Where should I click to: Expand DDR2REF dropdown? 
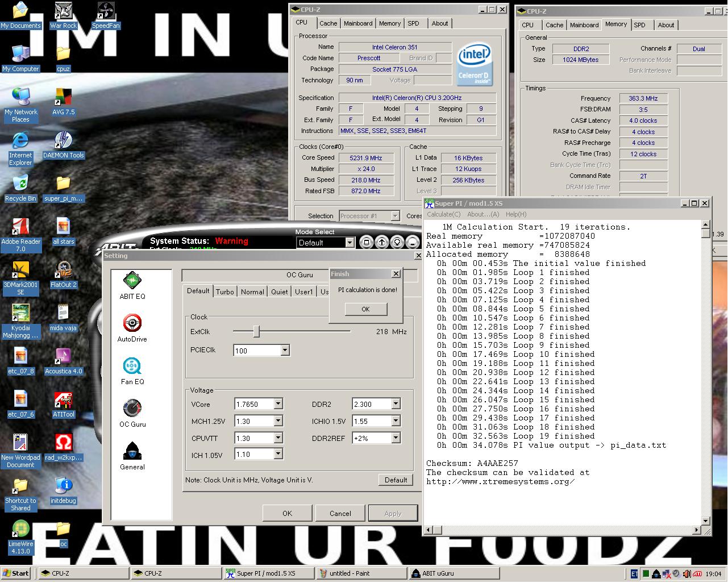click(x=396, y=438)
